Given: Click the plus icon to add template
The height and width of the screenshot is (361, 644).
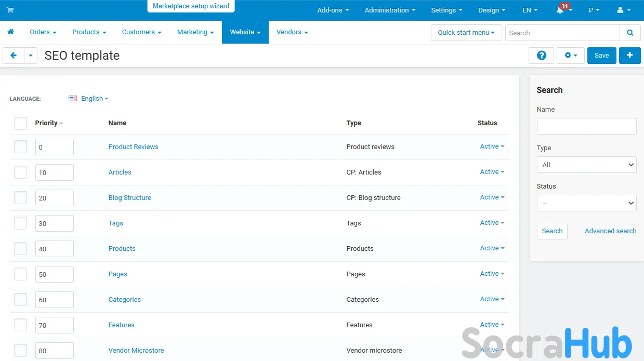Looking at the screenshot, I should click(629, 56).
